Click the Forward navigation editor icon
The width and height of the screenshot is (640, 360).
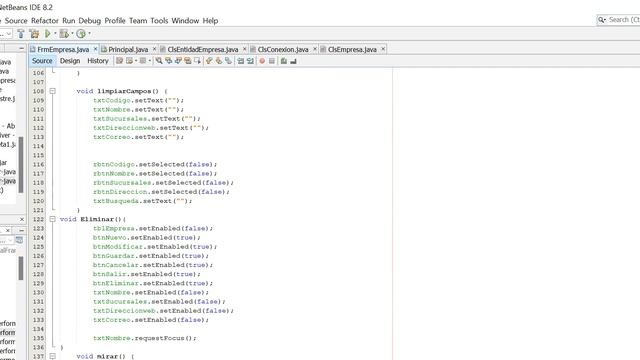(x=142, y=61)
